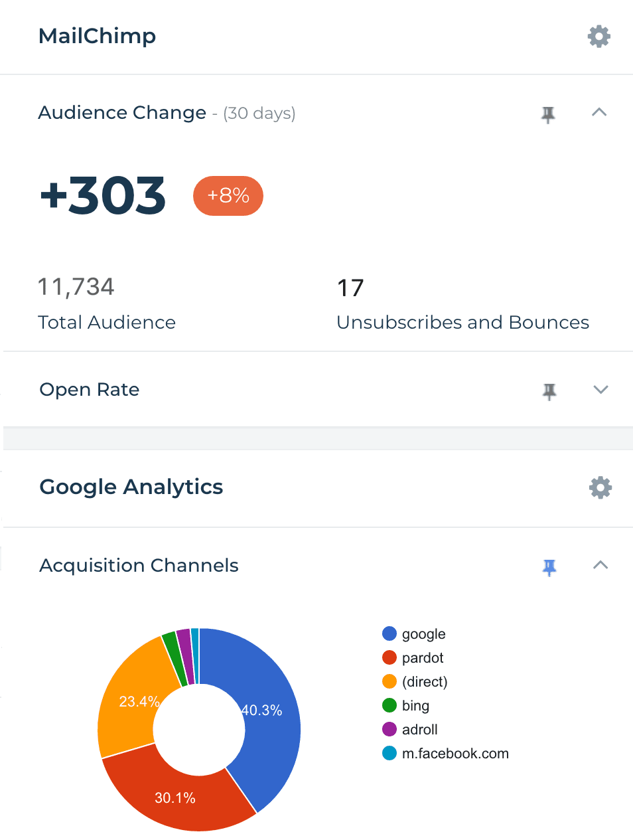The height and width of the screenshot is (840, 633).
Task: Click the orange (direct) legend dot
Action: point(389,681)
